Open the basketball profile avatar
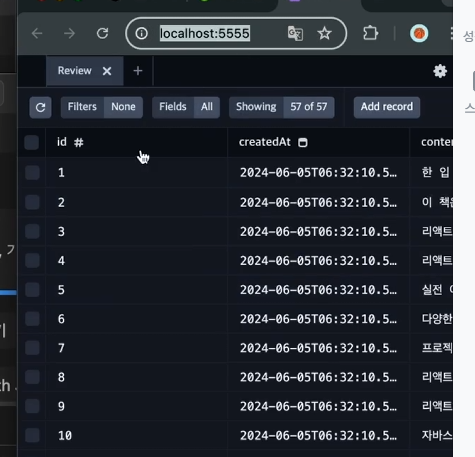This screenshot has width=475, height=457. (x=419, y=33)
